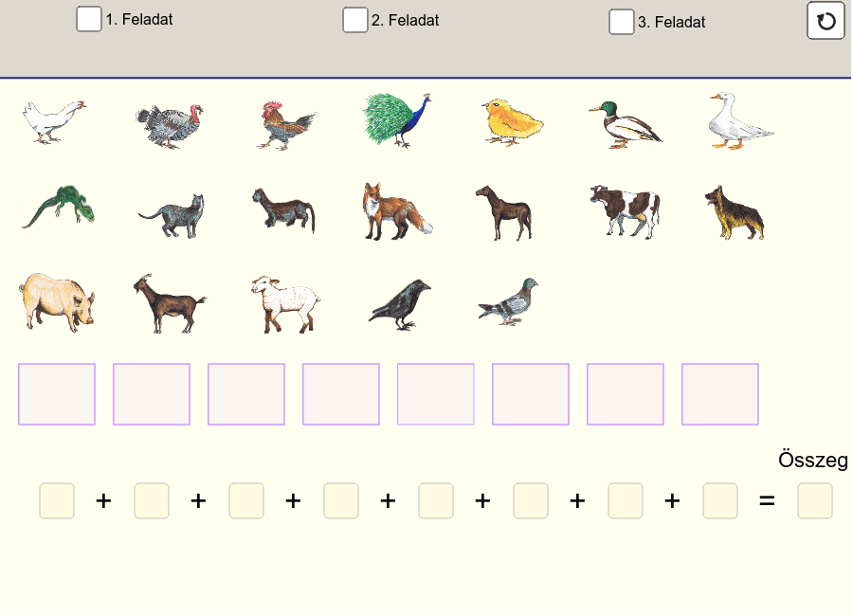
Task: Click the white goose picture
Action: [x=740, y=120]
